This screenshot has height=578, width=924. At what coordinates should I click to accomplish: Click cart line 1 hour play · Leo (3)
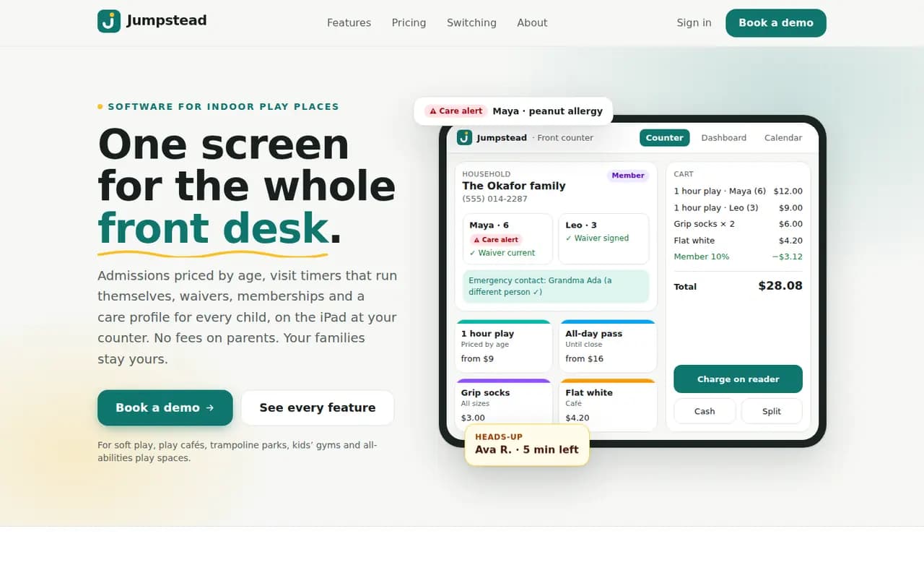[738, 208]
